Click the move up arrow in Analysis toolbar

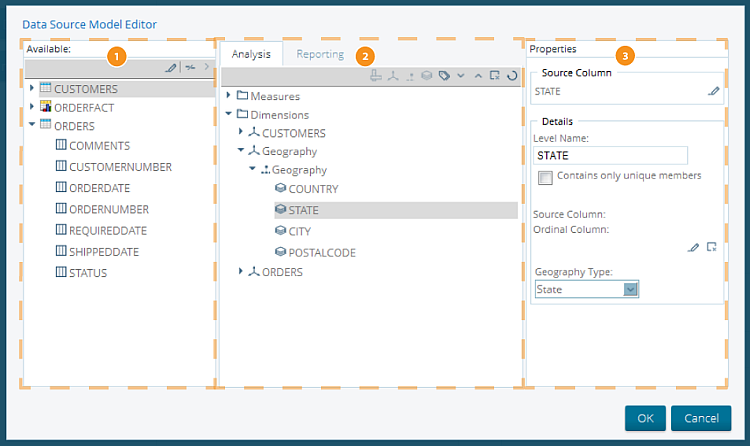(x=478, y=76)
